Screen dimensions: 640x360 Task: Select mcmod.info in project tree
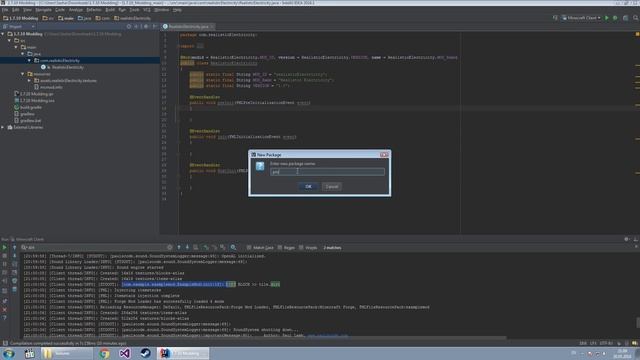pyautogui.click(x=48, y=87)
